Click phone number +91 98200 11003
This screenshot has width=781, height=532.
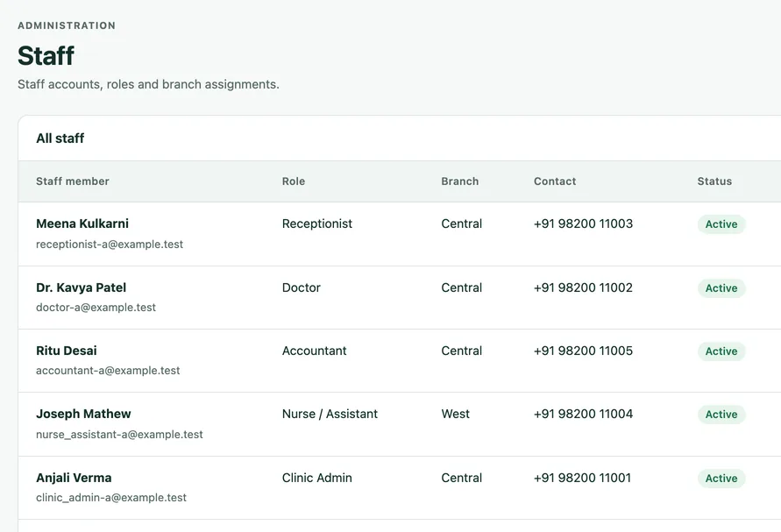(583, 223)
